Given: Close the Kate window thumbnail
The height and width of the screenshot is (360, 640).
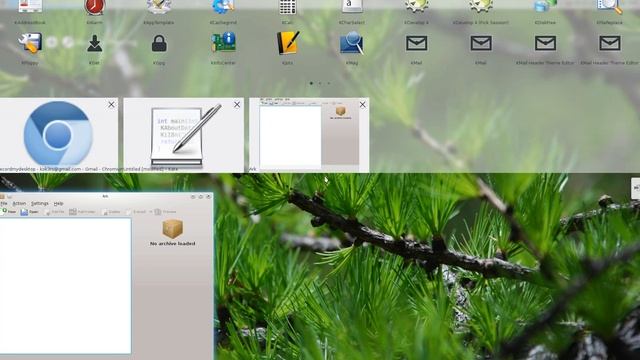Looking at the screenshot, I should click(237, 105).
